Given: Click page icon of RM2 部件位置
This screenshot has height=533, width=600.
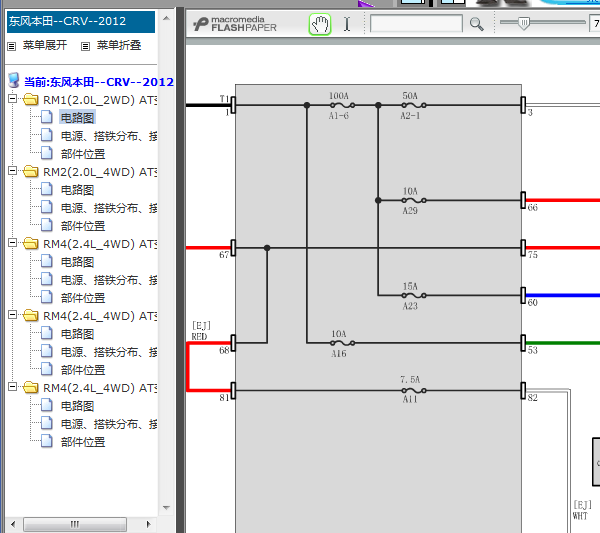Looking at the screenshot, I should (x=47, y=225).
